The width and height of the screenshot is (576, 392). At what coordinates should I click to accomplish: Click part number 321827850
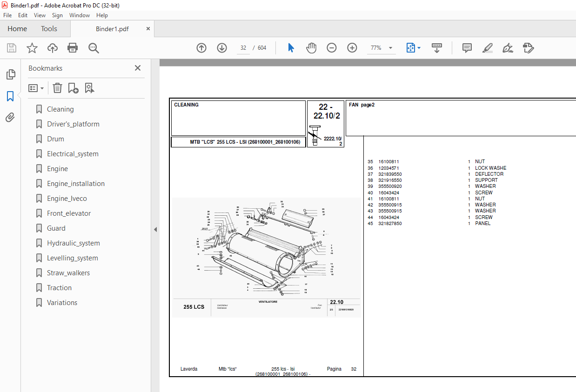tap(390, 223)
